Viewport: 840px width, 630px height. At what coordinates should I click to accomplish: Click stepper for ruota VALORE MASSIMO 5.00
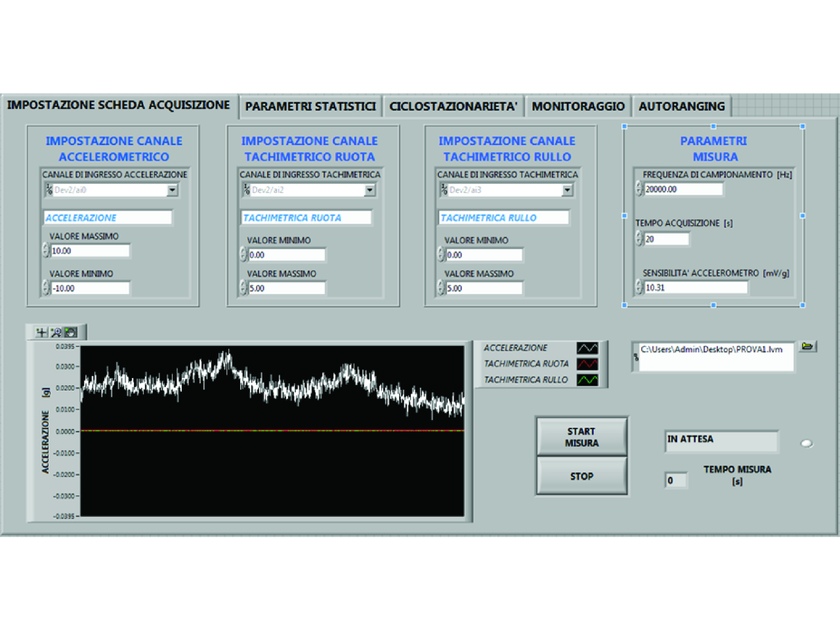coord(243,287)
